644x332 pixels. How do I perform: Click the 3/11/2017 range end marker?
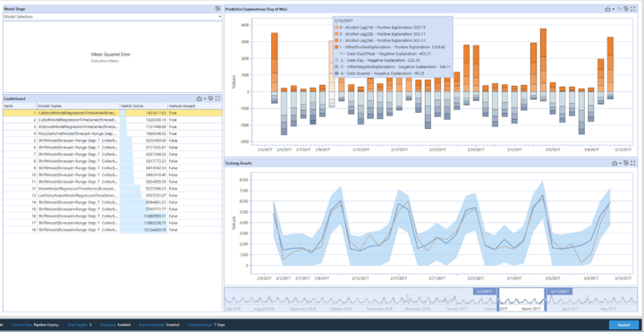pos(560,292)
